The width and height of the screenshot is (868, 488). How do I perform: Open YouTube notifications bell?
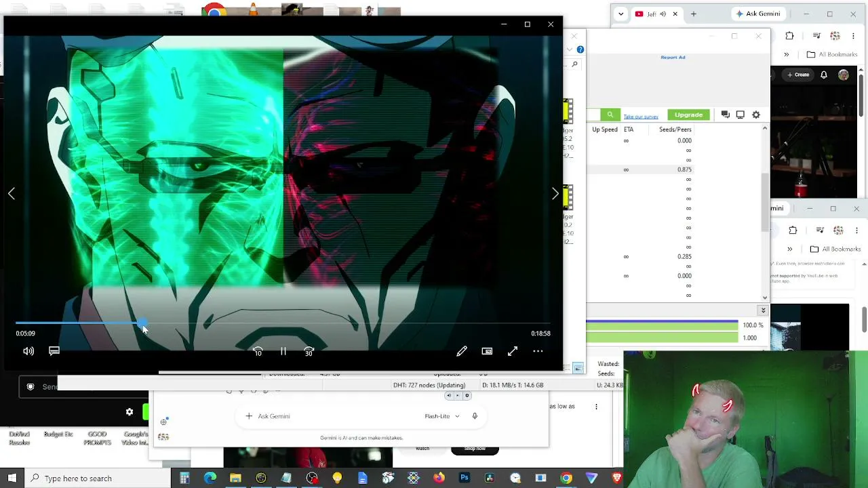click(x=824, y=75)
